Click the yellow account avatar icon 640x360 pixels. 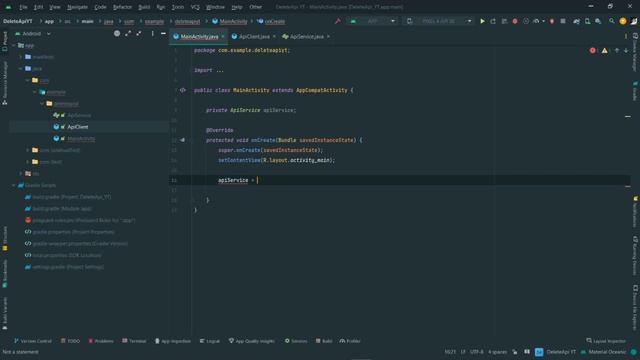[x=623, y=21]
